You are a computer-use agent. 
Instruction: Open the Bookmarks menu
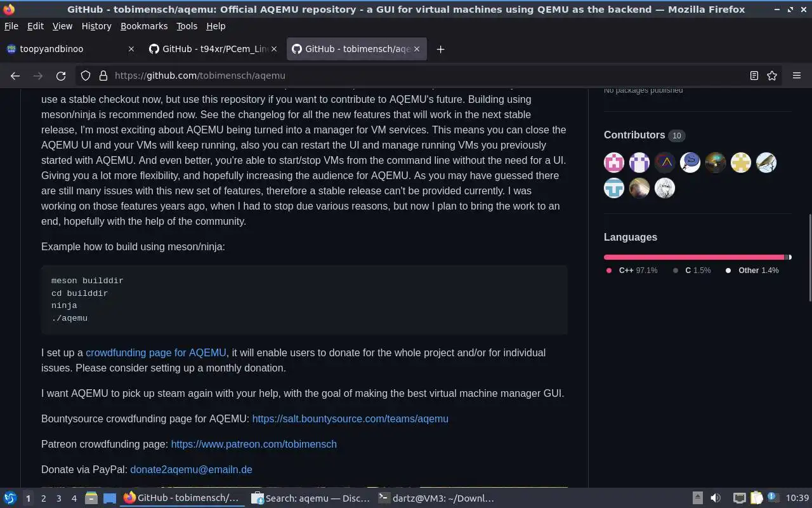(144, 26)
